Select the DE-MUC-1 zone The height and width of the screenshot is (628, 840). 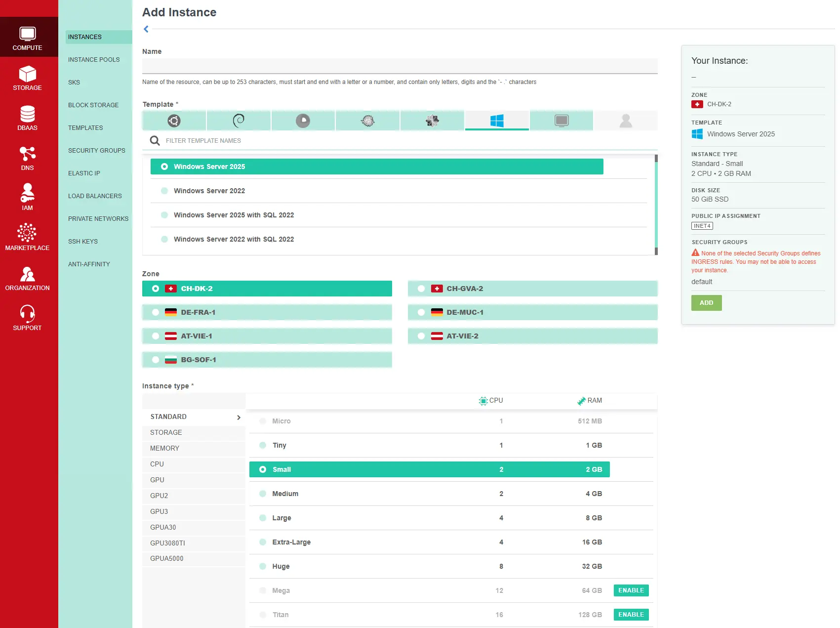[533, 312]
